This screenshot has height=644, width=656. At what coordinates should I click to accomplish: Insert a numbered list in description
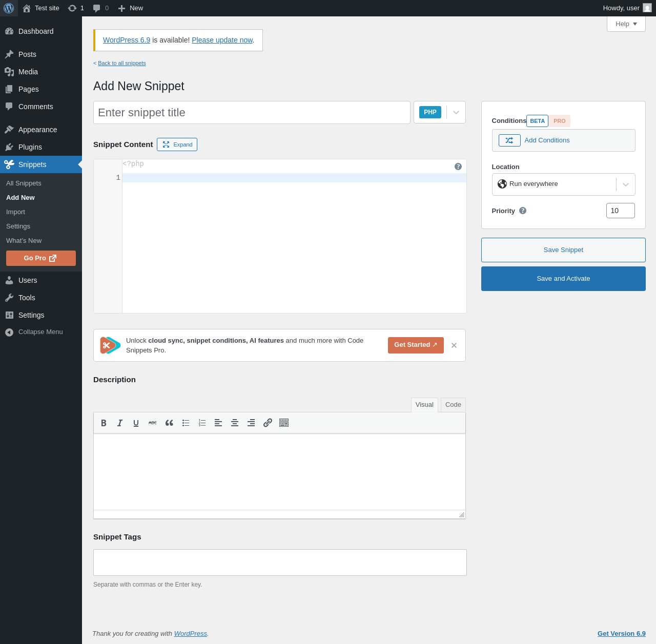202,423
